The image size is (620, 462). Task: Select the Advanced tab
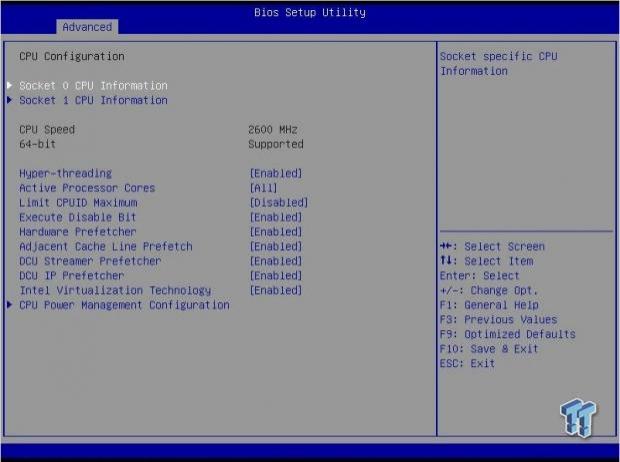[x=87, y=27]
